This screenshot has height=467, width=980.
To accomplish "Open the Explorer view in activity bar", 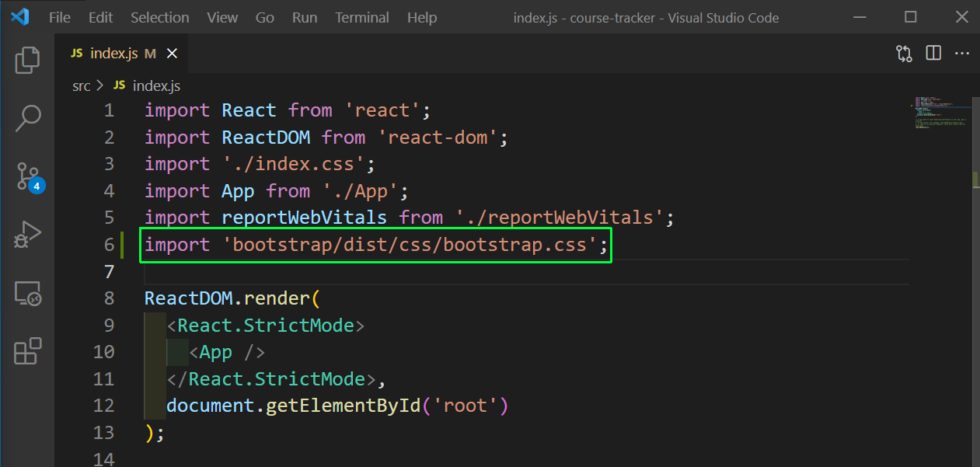I will coord(27,61).
